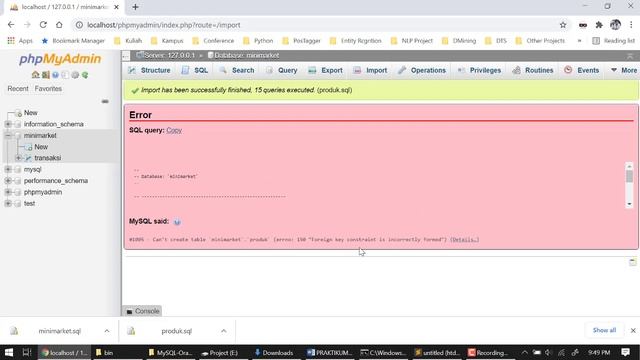This screenshot has width=640, height=360.
Task: Expand performance_schema database tree node
Action: [x=8, y=181]
